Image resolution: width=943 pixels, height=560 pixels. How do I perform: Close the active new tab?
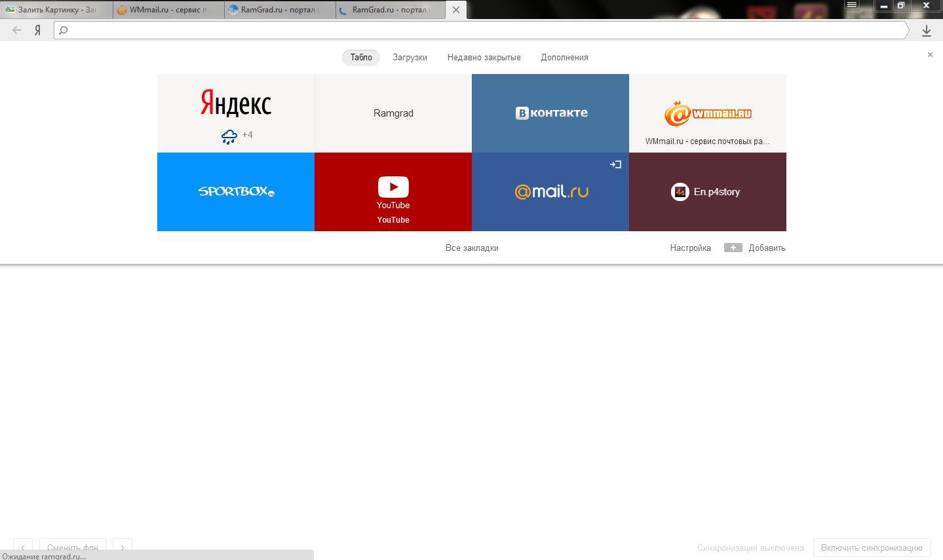(x=456, y=10)
